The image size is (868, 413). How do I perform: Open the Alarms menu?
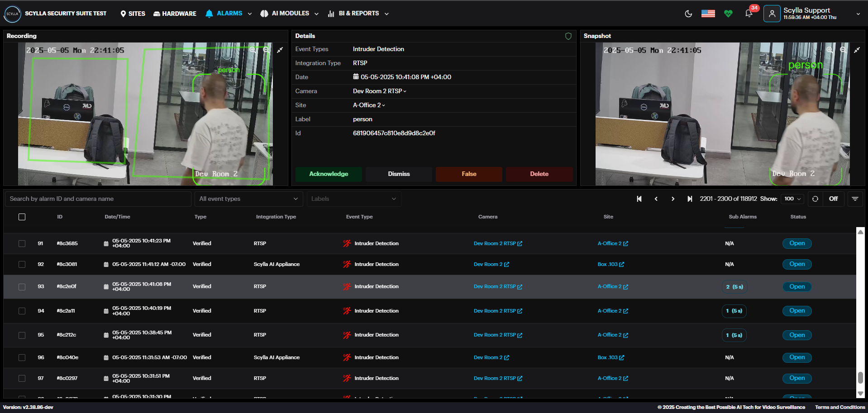229,14
